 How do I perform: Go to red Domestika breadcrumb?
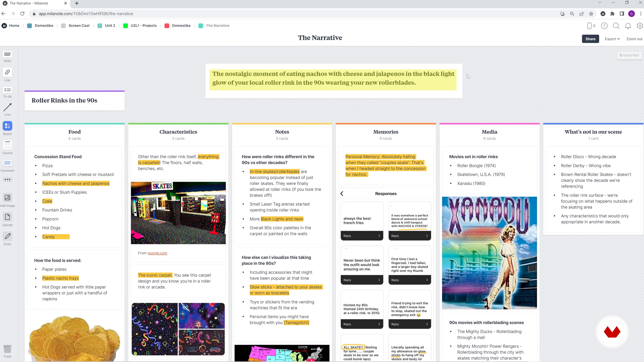[181, 25]
